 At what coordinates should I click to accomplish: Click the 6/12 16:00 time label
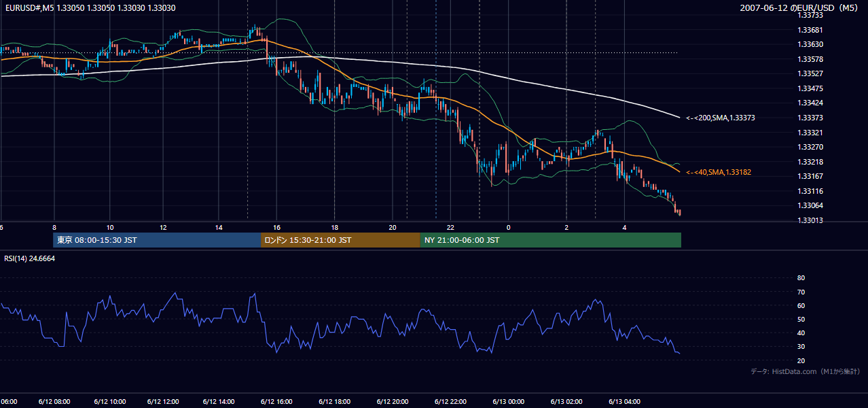click(276, 401)
